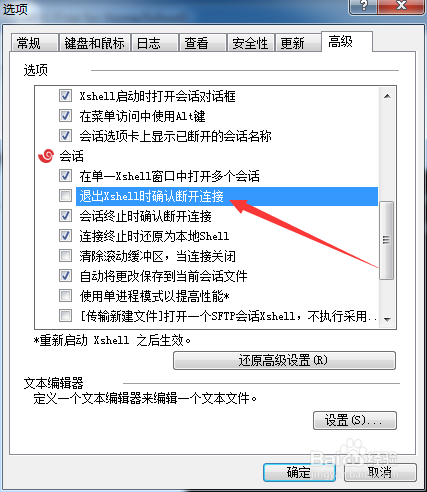Screen dimensions: 427x492
Task: Click the red swirl 会话 section icon
Action: (46, 156)
